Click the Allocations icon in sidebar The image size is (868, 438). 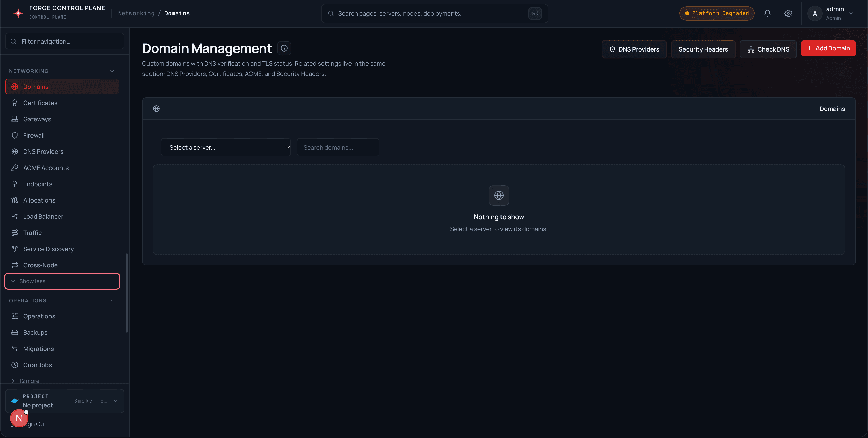click(15, 200)
